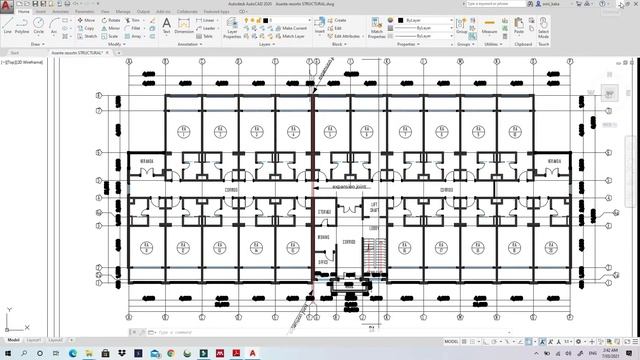The width and height of the screenshot is (640, 360).
Task: Switch to the Home ribbon tab
Action: pos(24,11)
